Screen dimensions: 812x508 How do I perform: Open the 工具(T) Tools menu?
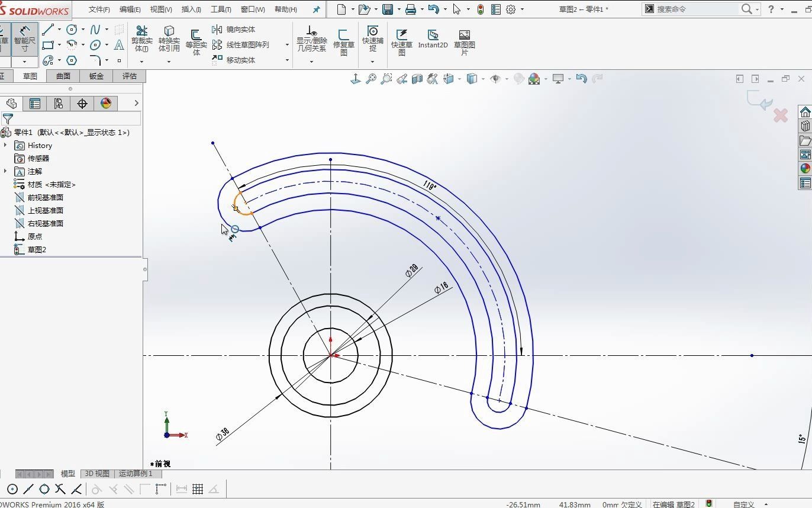pyautogui.click(x=221, y=9)
